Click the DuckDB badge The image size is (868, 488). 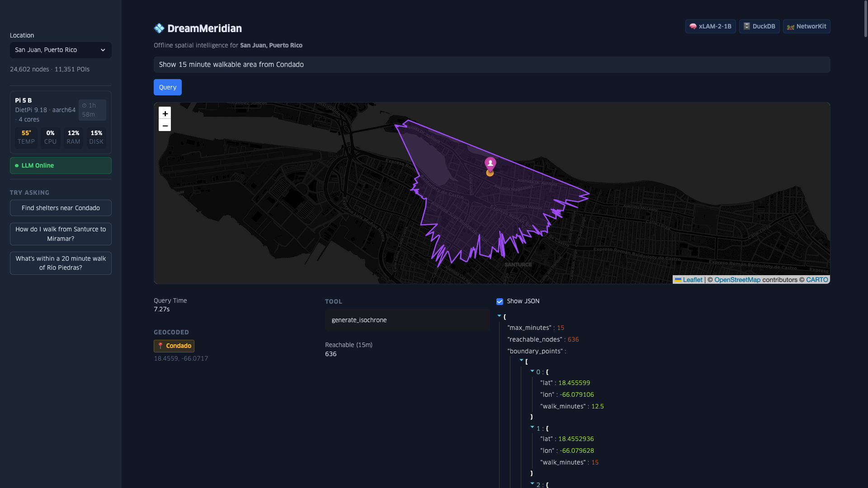(759, 26)
